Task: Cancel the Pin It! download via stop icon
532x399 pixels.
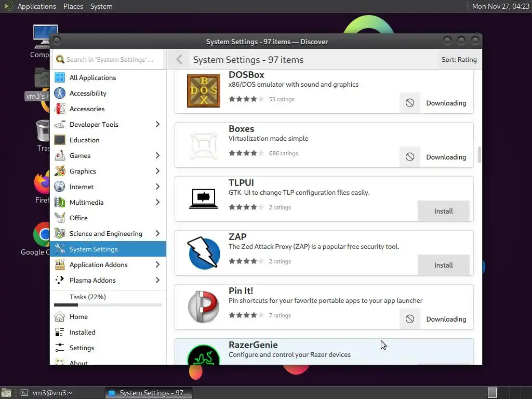Action: [x=410, y=319]
